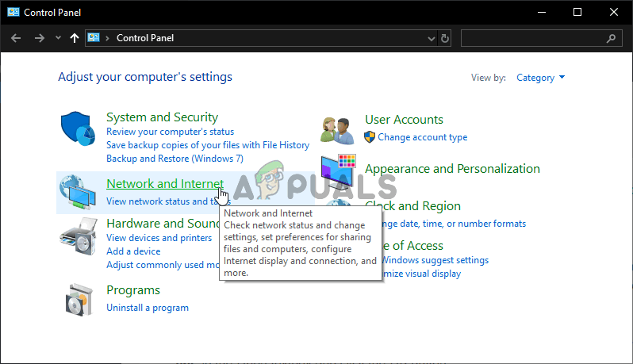
Task: Open Review your computer's status
Action: (x=170, y=132)
